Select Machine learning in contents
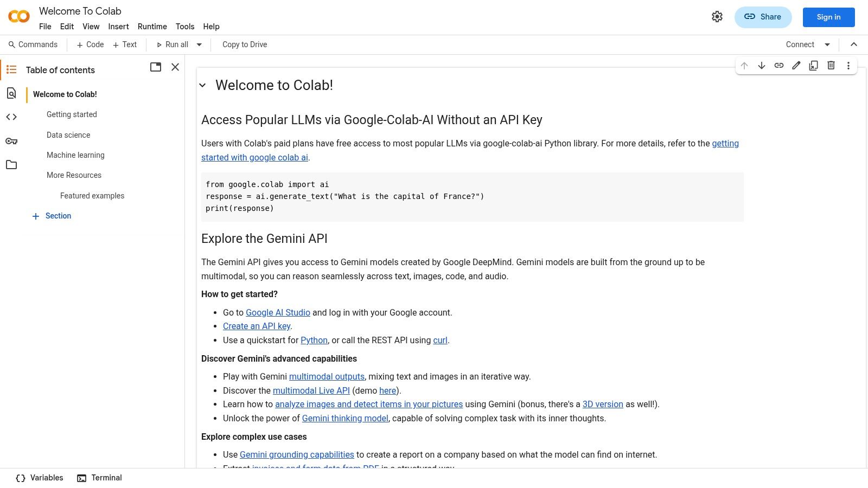The width and height of the screenshot is (868, 488). click(x=75, y=155)
